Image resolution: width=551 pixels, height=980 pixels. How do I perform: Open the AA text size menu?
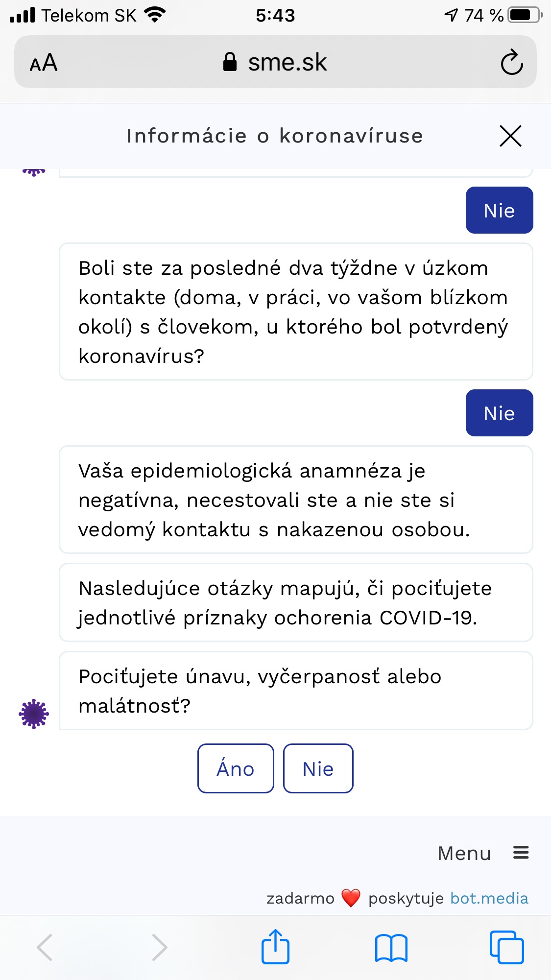(44, 63)
